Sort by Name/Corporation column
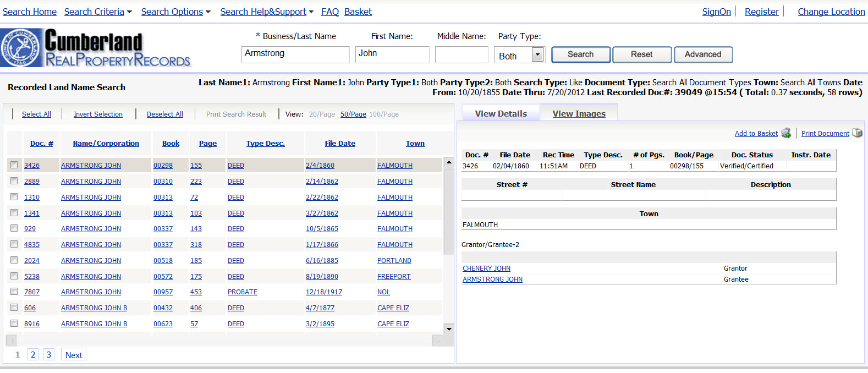This screenshot has width=868, height=373. pos(106,143)
